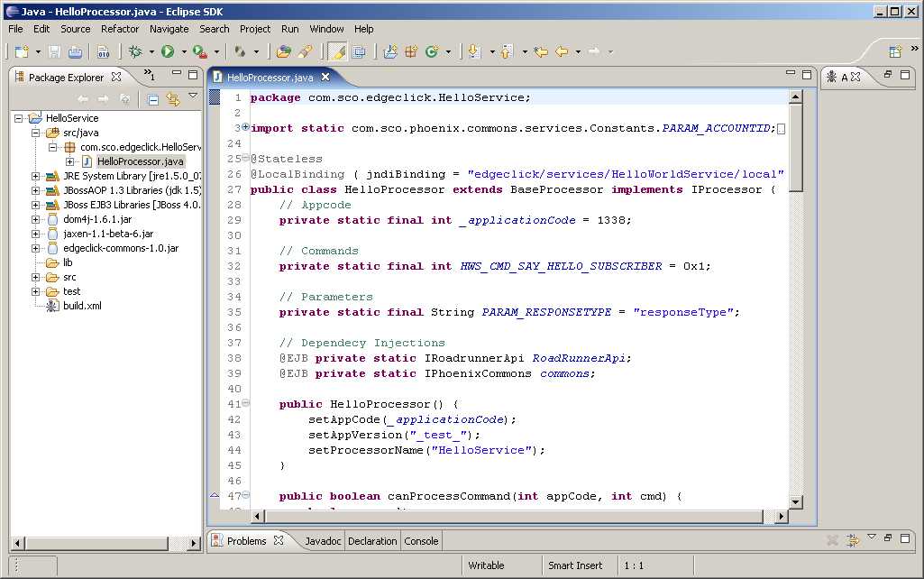The height and width of the screenshot is (579, 924).
Task: Expand JRE System Library node
Action: coord(35,176)
